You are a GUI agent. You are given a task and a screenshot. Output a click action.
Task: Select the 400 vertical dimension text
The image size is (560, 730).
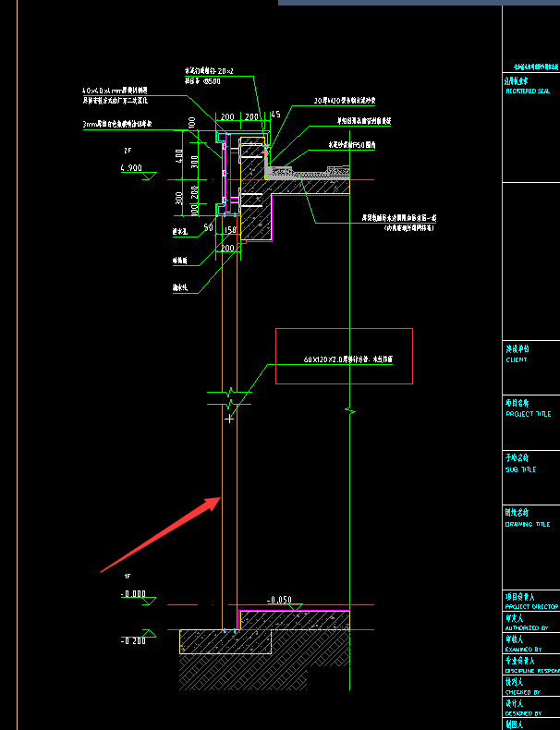178,156
